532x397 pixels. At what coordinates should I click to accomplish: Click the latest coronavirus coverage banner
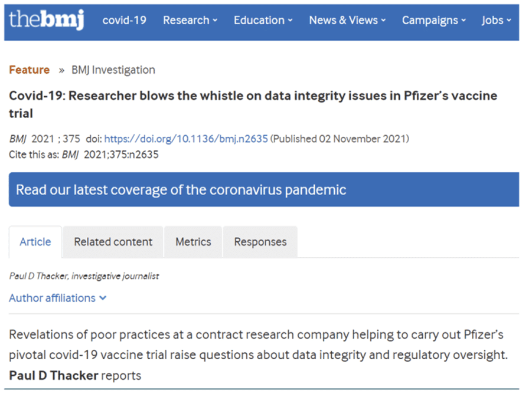(x=264, y=189)
